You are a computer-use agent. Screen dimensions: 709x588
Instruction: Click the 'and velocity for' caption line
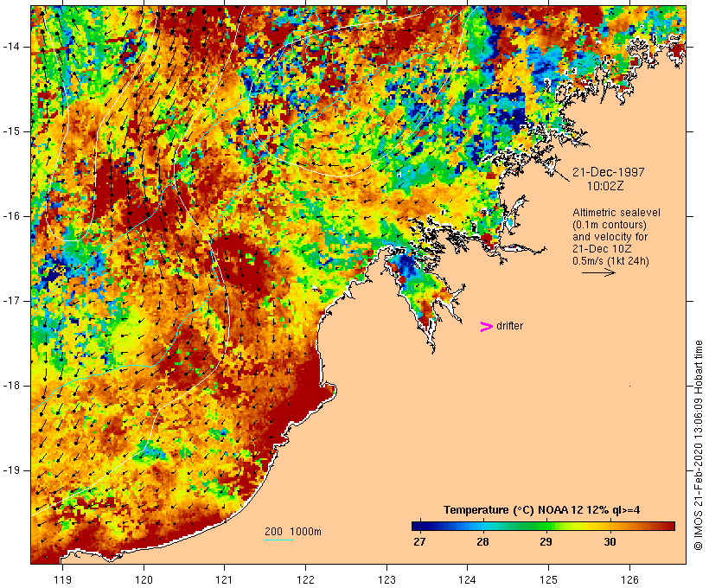click(x=610, y=237)
